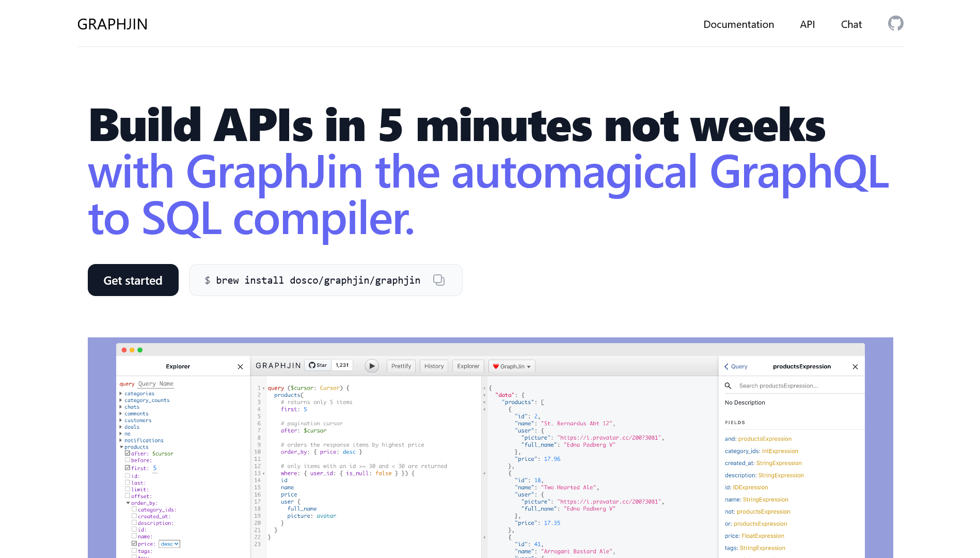
Task: Fold the where block at line 13
Action: (264, 474)
